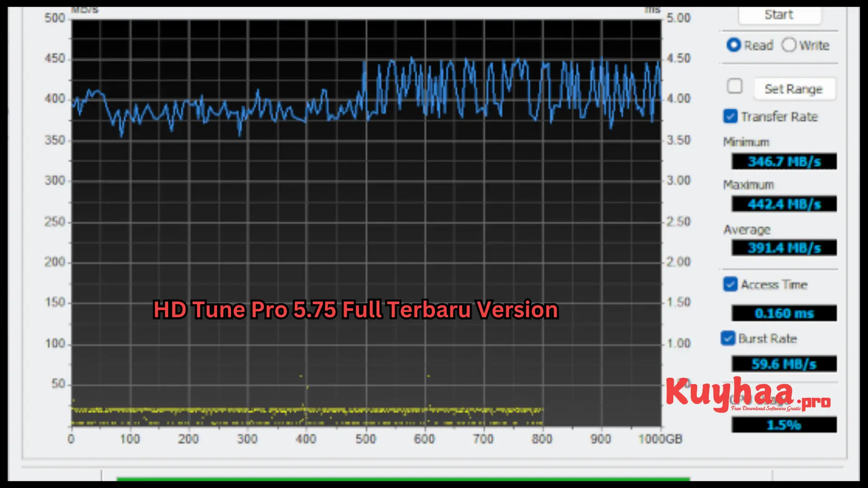Toggle the Burst Rate checkbox
Viewport: 868px width, 488px height.
click(x=728, y=338)
